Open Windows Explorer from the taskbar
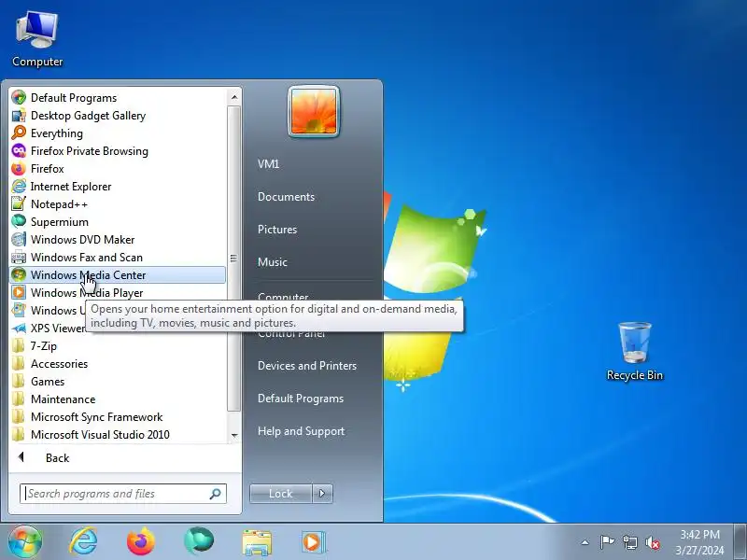The width and height of the screenshot is (747, 560). pyautogui.click(x=257, y=541)
